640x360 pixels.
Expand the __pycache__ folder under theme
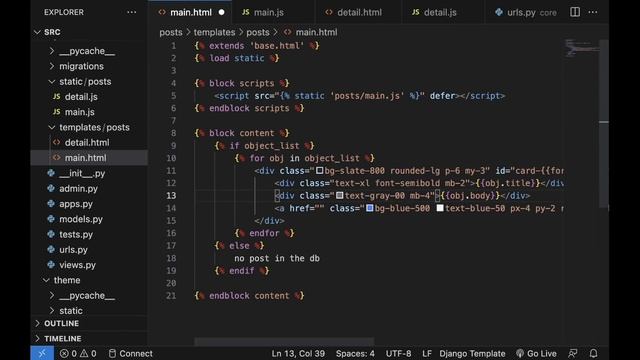tap(52, 295)
